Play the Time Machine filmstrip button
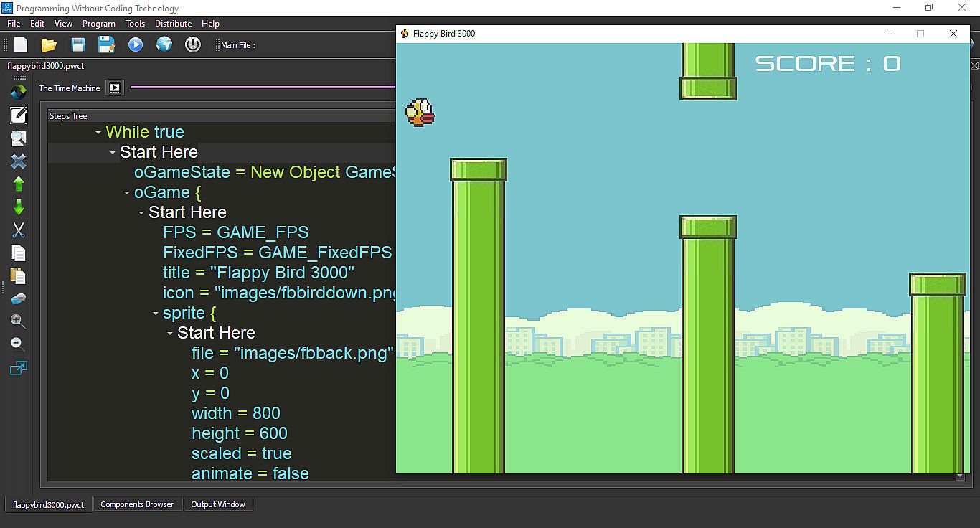Image resolution: width=980 pixels, height=528 pixels. (115, 88)
